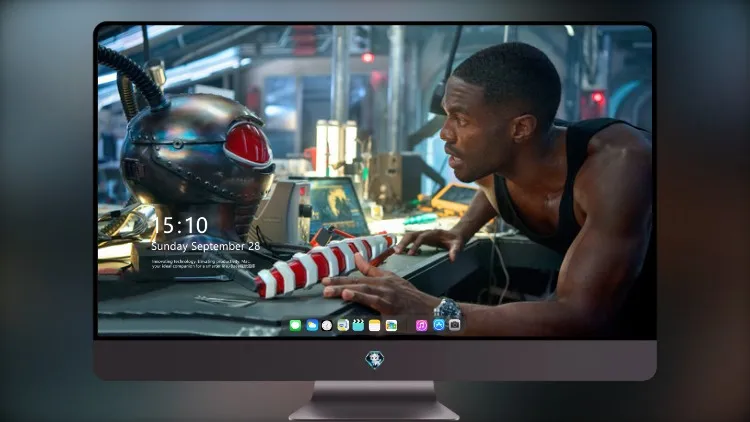Screen dimensions: 750x422
Task: Open the green Messages app in dock
Action: coord(295,325)
